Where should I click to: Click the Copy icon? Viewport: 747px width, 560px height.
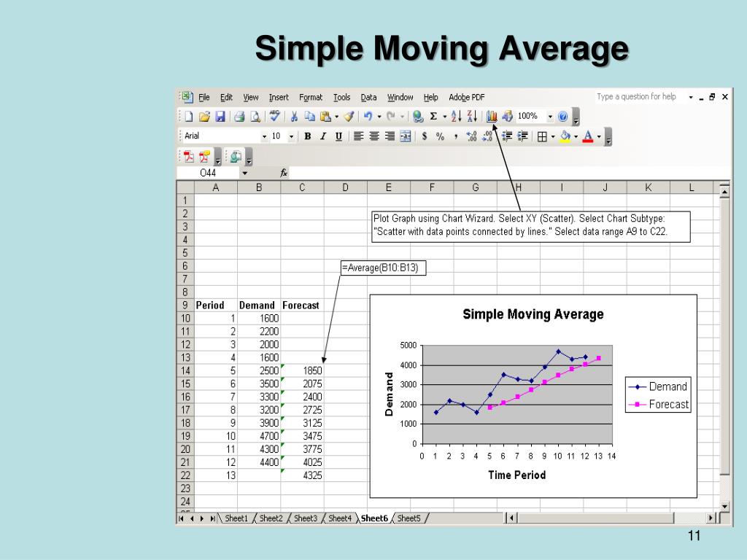coord(309,116)
